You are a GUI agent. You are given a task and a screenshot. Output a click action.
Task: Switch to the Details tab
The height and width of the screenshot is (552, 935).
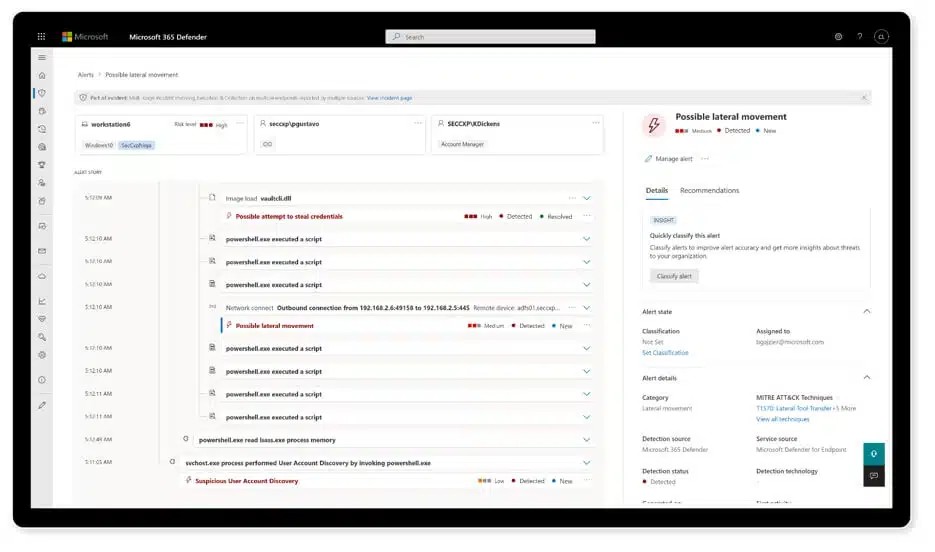click(x=657, y=191)
